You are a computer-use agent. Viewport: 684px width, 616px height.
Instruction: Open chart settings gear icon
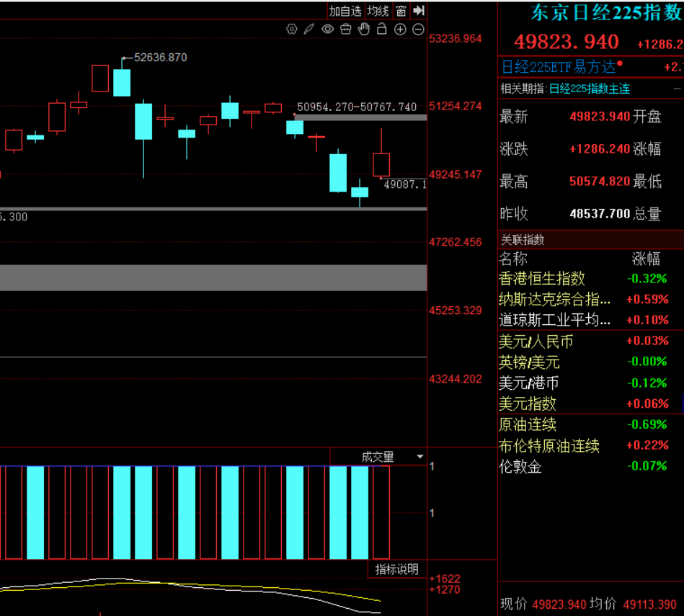click(291, 30)
